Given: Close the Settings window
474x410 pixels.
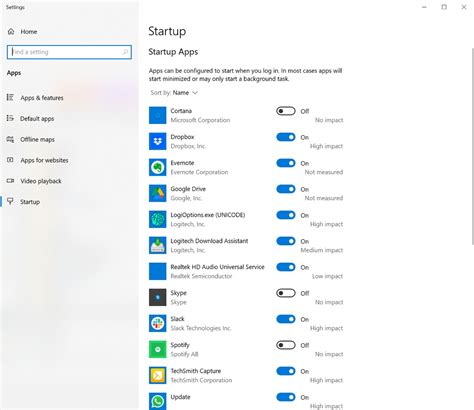Looking at the screenshot, I should tap(464, 7).
